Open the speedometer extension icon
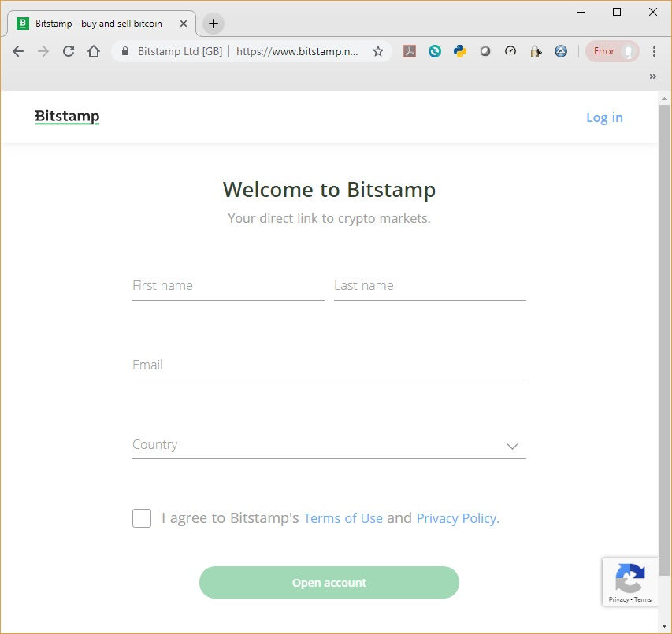The height and width of the screenshot is (634, 672). 510,51
